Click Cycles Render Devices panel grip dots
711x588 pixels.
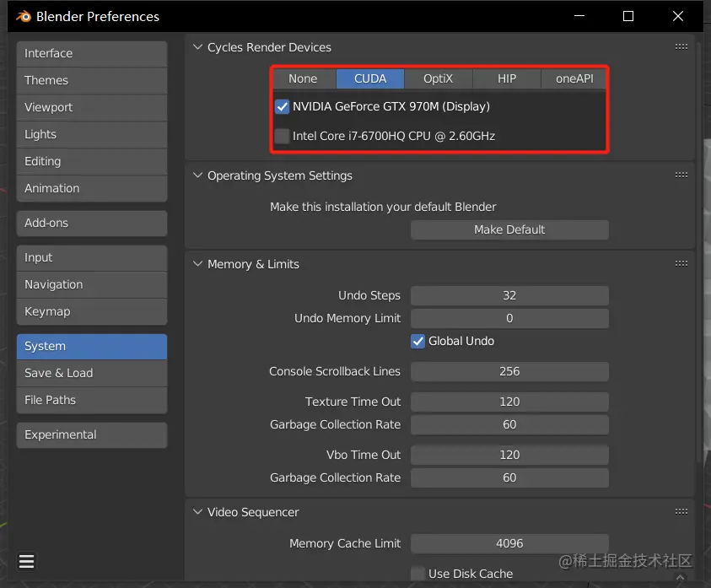681,46
